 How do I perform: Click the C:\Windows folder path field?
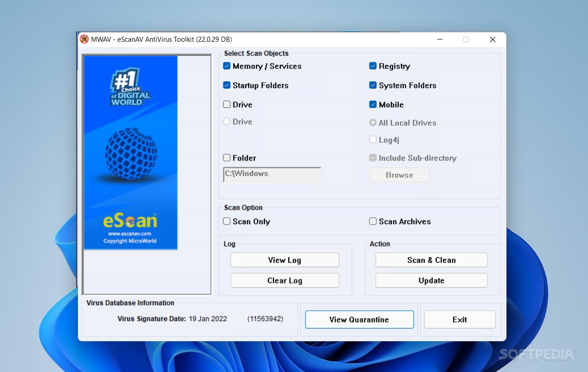(272, 175)
